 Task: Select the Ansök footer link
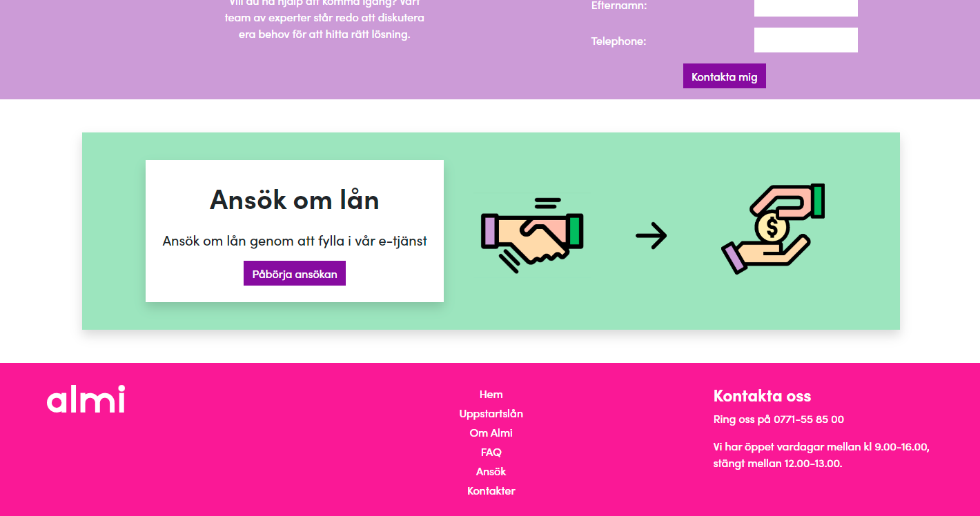[x=491, y=472]
